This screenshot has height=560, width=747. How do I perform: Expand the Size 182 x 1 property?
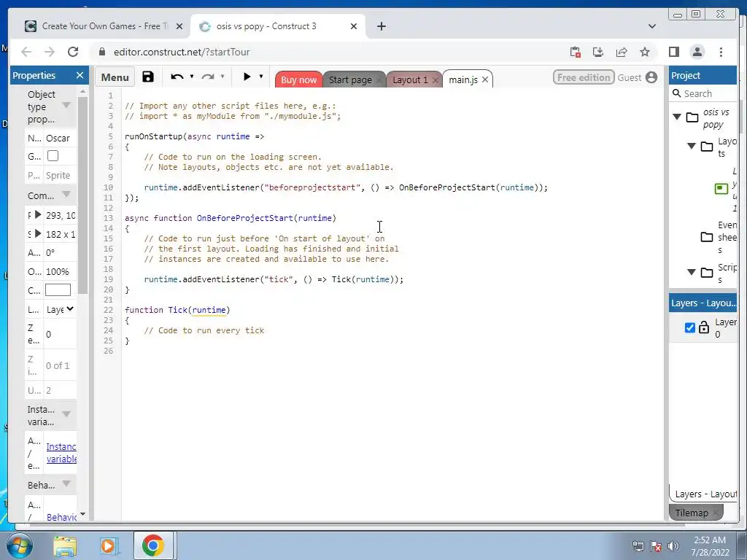click(x=38, y=233)
